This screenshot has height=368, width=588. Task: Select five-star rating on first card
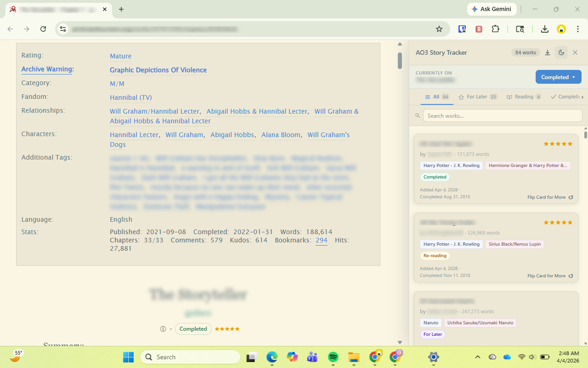pyautogui.click(x=558, y=144)
